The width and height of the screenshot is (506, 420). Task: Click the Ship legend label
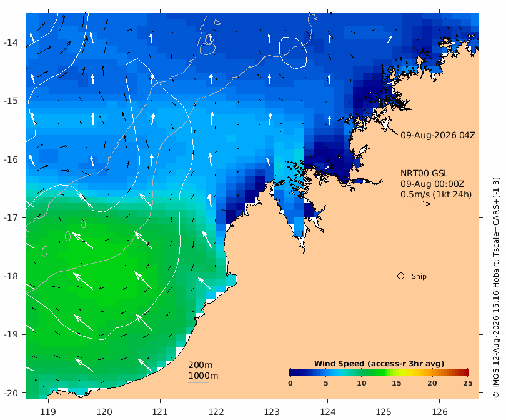[x=419, y=276]
